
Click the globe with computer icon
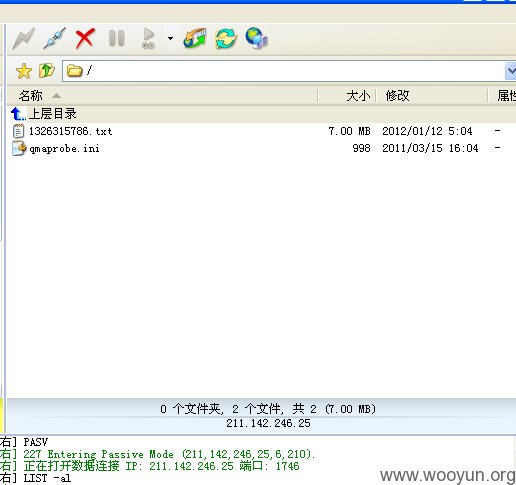[x=257, y=38]
